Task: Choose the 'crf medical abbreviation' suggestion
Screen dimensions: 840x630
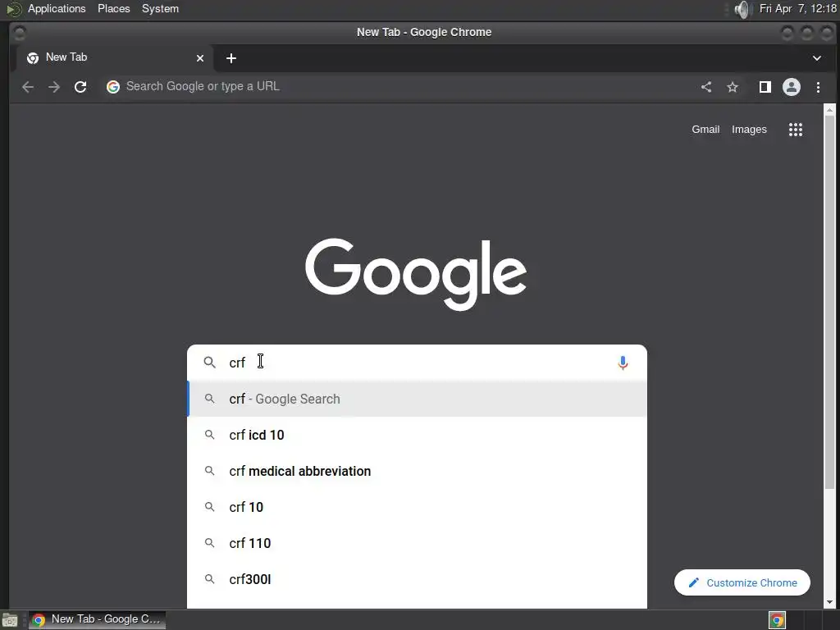Action: click(x=417, y=471)
